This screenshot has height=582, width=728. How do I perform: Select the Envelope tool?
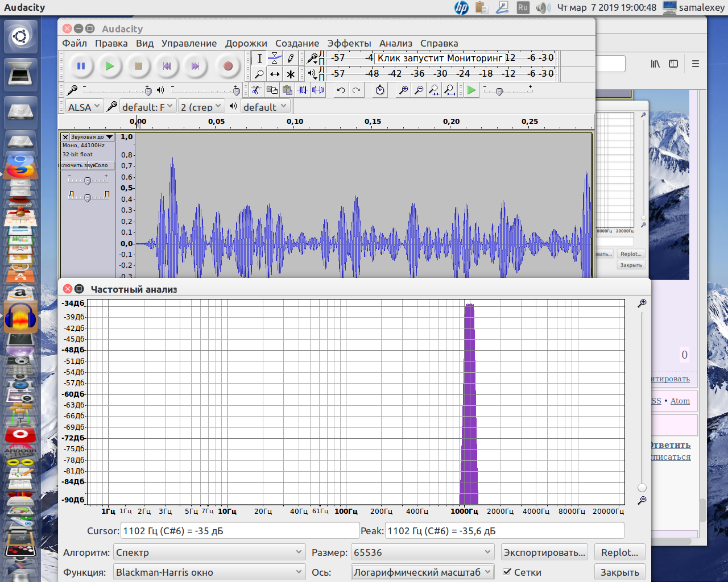pos(275,58)
